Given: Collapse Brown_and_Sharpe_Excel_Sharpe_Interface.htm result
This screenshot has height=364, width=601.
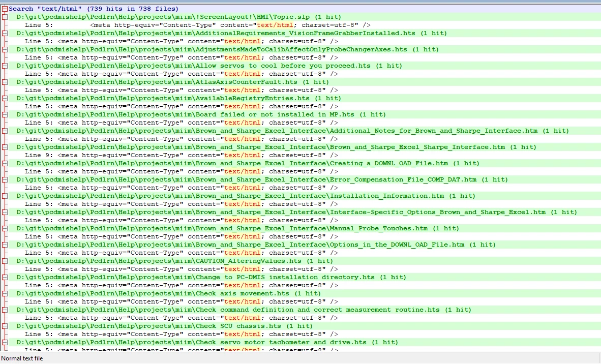Looking at the screenshot, I should [x=5, y=147].
